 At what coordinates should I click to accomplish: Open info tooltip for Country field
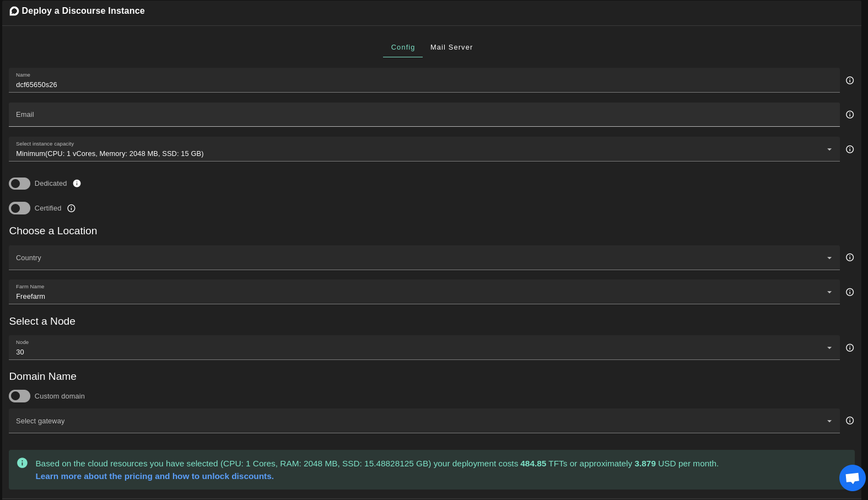pyautogui.click(x=850, y=257)
